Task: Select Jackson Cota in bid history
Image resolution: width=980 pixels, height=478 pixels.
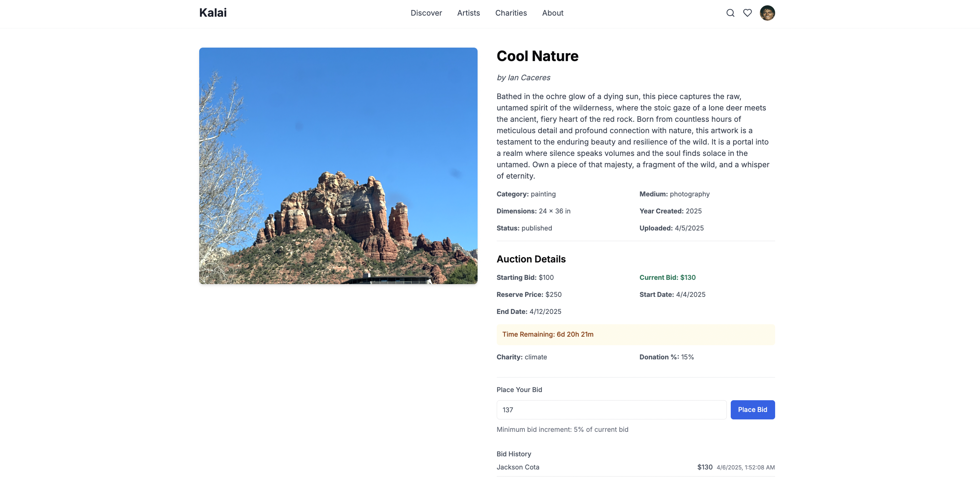Action: (517, 467)
